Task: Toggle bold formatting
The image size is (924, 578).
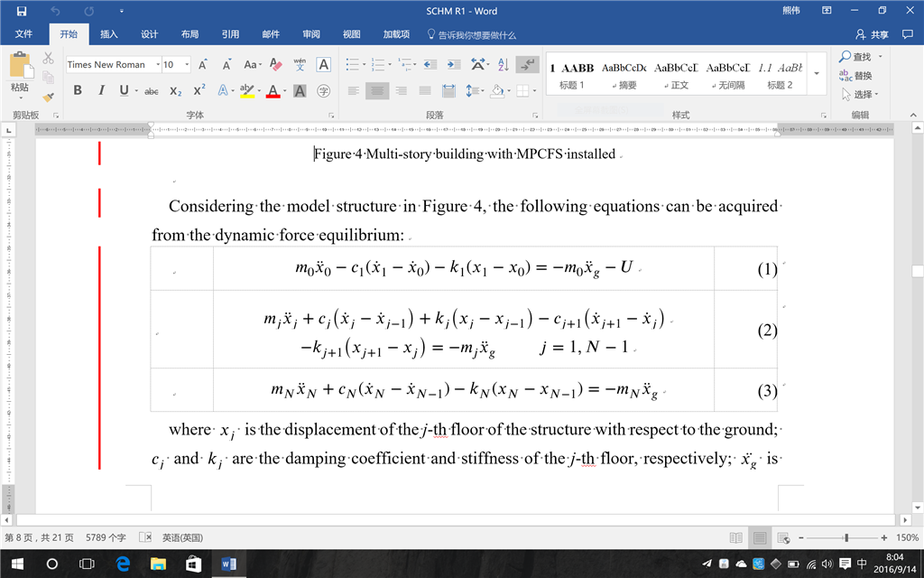Action: [78, 90]
